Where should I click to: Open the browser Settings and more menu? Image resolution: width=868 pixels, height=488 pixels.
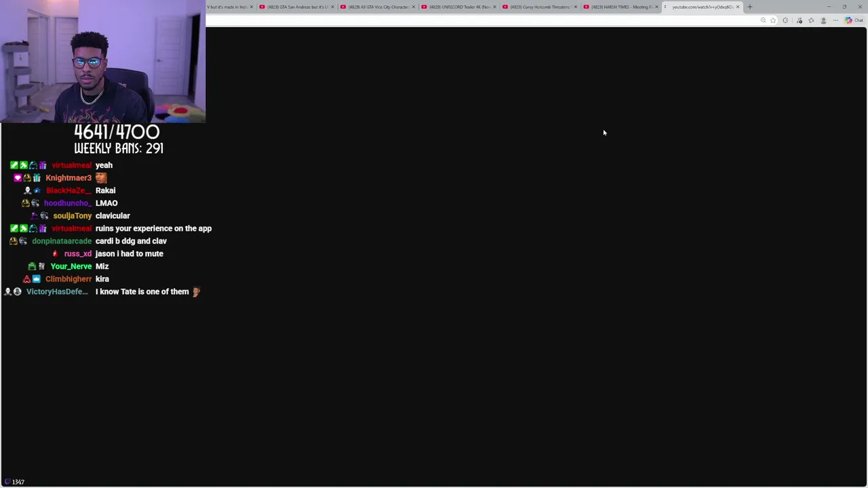tap(835, 20)
